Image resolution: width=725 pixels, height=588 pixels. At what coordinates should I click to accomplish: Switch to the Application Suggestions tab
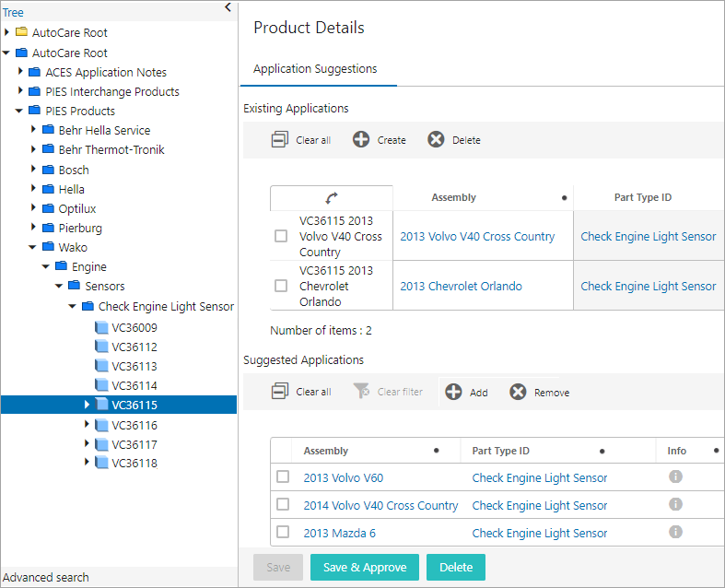(x=315, y=69)
